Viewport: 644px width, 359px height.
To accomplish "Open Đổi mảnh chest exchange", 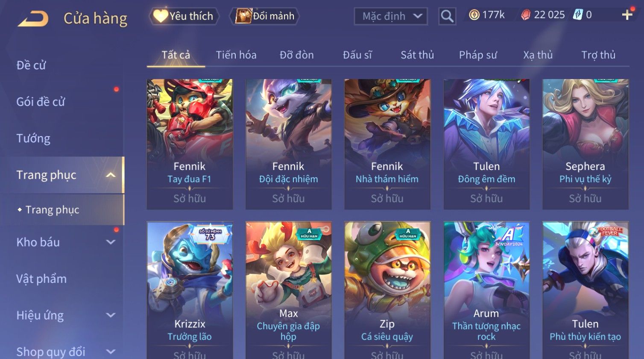I will tap(265, 16).
